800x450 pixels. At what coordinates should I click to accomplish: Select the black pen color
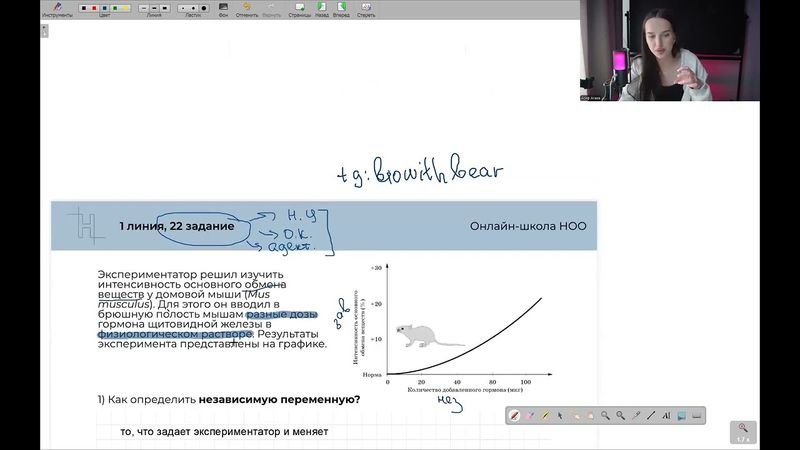tap(84, 8)
